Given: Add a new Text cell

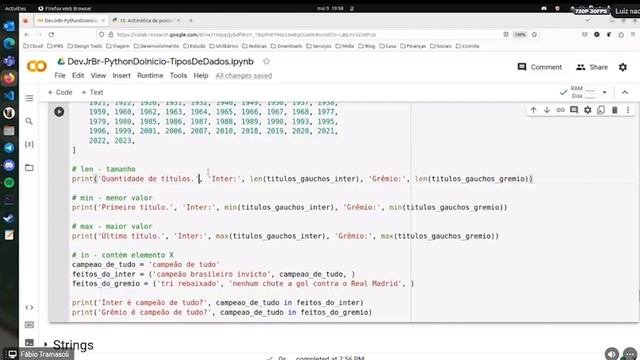Looking at the screenshot, I should coord(92,92).
